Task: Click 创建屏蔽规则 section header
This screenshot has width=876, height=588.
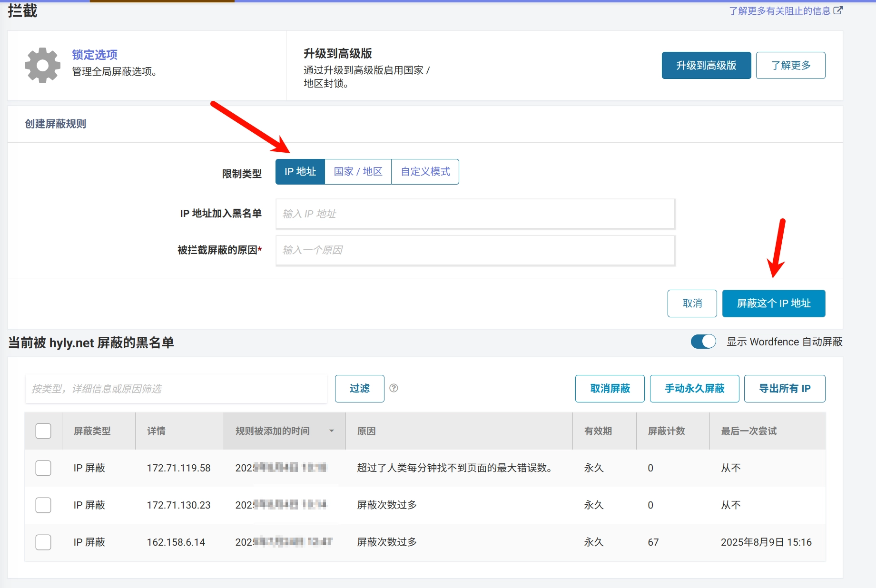Action: [x=55, y=124]
